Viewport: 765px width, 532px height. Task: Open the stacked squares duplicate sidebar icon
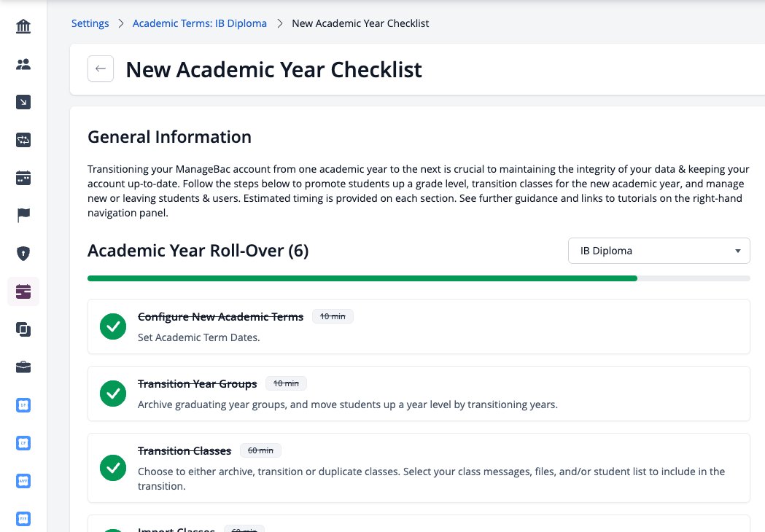pos(23,329)
